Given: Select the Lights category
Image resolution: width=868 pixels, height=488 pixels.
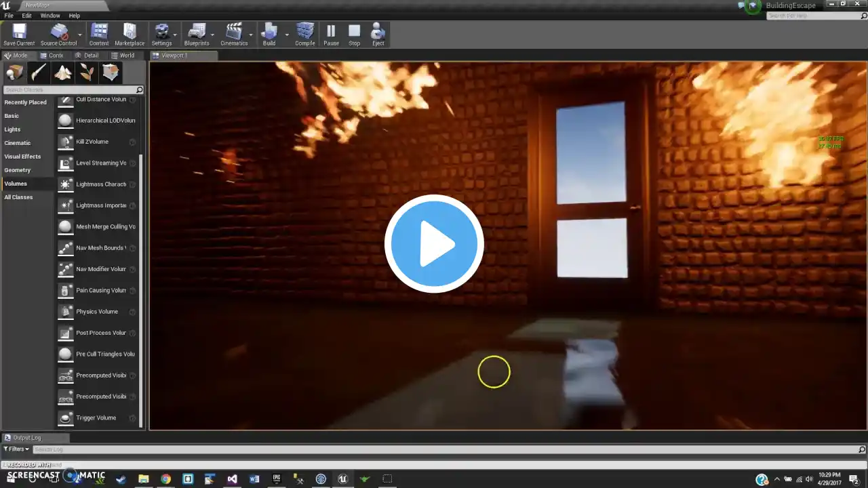Looking at the screenshot, I should 12,129.
